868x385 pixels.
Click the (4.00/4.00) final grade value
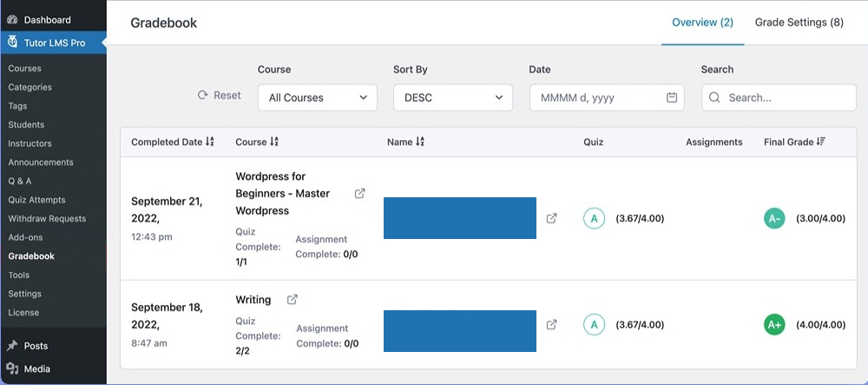tap(821, 325)
